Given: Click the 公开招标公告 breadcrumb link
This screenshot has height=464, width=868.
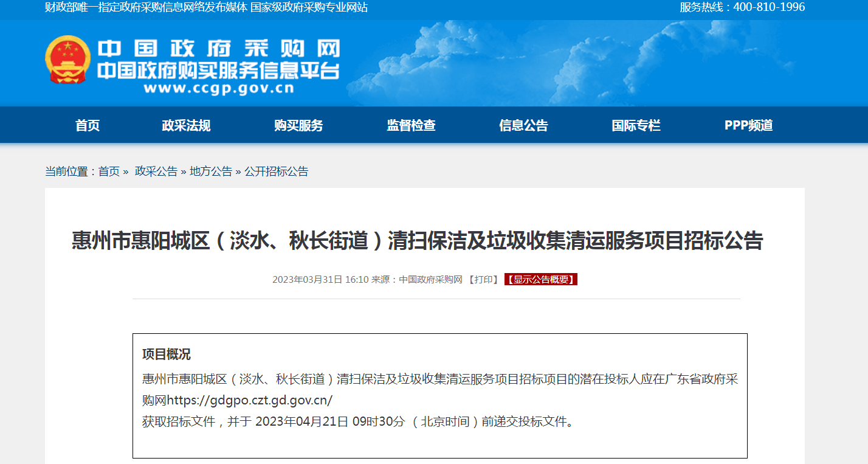Looking at the screenshot, I should [277, 171].
